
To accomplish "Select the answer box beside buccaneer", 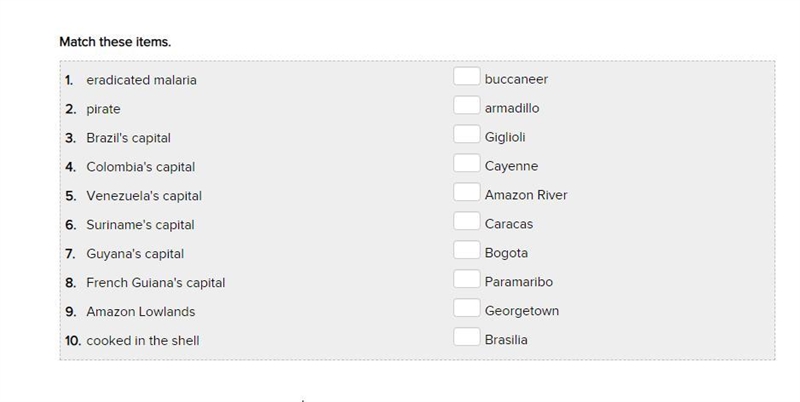I will pos(466,77).
